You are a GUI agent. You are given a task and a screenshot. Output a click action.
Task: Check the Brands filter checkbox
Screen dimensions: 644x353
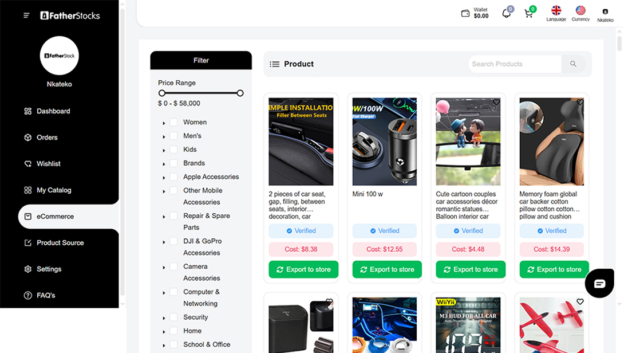(173, 163)
